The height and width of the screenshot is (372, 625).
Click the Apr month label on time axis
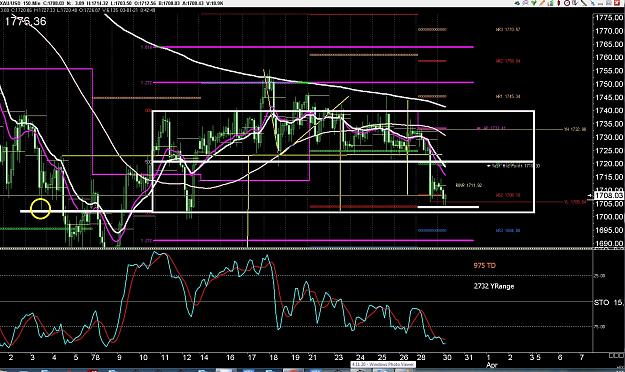click(x=491, y=365)
